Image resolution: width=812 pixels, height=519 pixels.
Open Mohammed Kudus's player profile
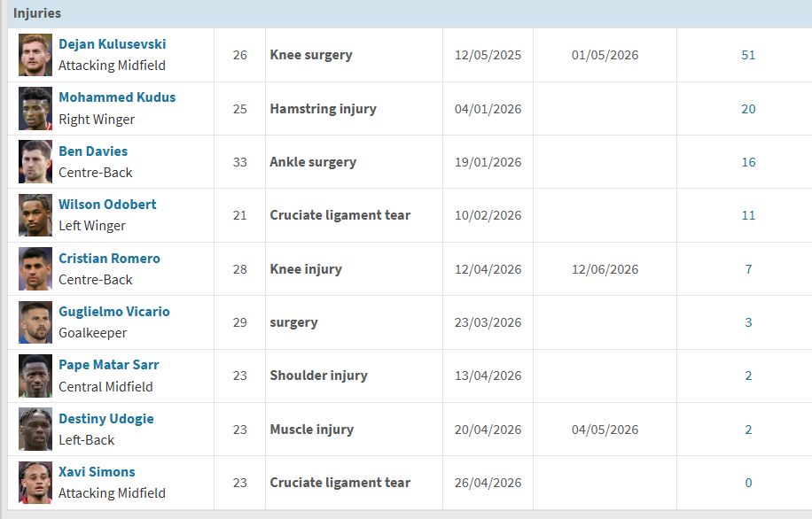(x=116, y=97)
